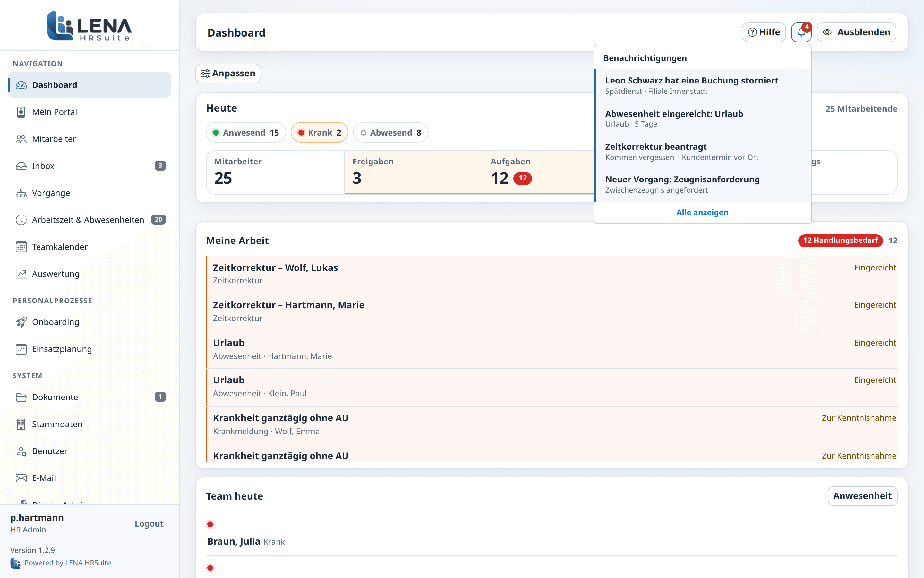Open the Anwesenheit button in Team heute

(862, 496)
